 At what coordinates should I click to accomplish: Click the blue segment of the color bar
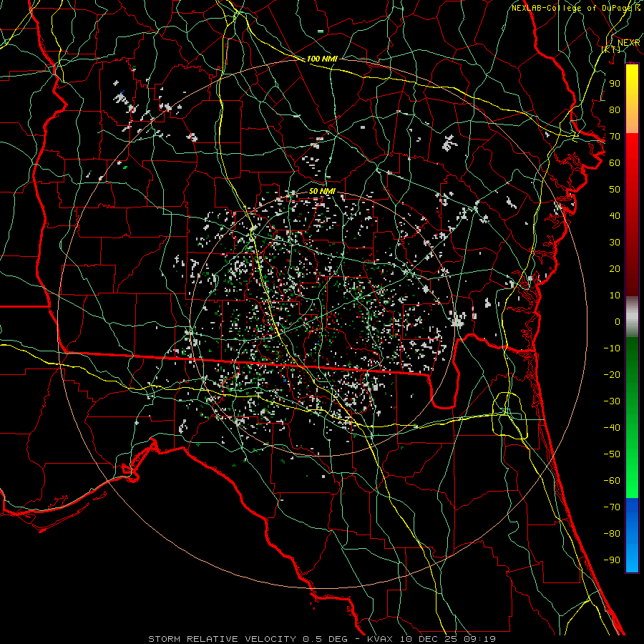[x=632, y=535]
